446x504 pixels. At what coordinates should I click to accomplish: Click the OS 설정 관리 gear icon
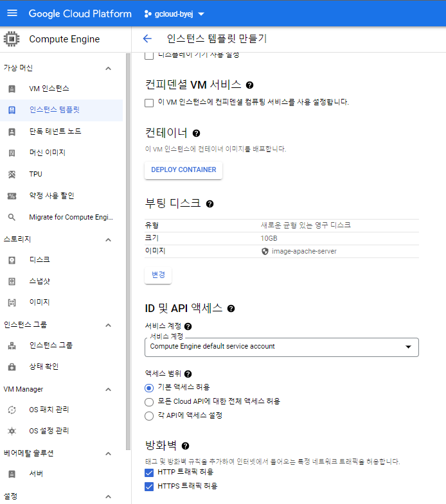[12, 431]
